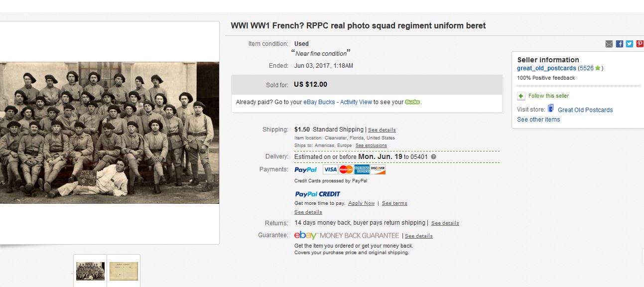Click Apply Now for PayPal Credit

(361, 203)
